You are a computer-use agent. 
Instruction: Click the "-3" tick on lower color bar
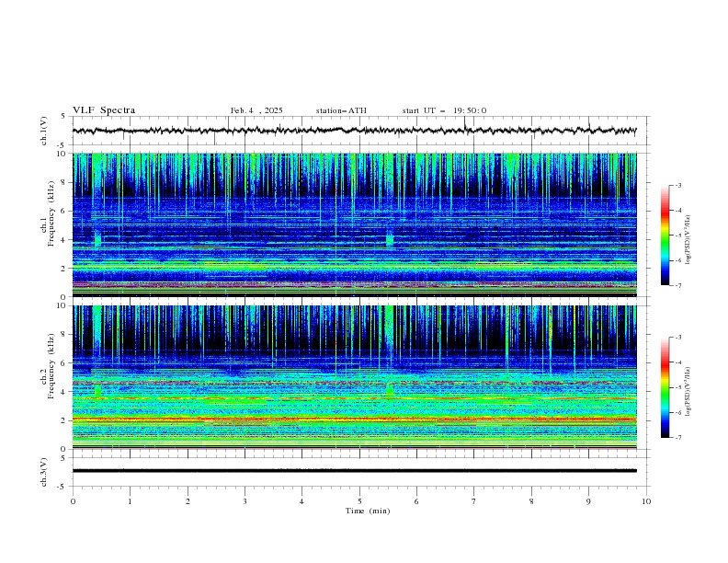pos(678,338)
